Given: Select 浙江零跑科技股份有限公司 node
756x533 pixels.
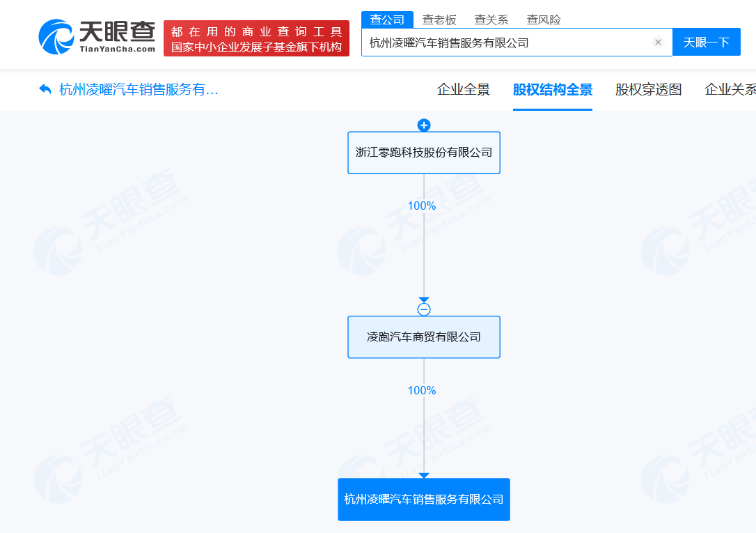Looking at the screenshot, I should coord(424,153).
